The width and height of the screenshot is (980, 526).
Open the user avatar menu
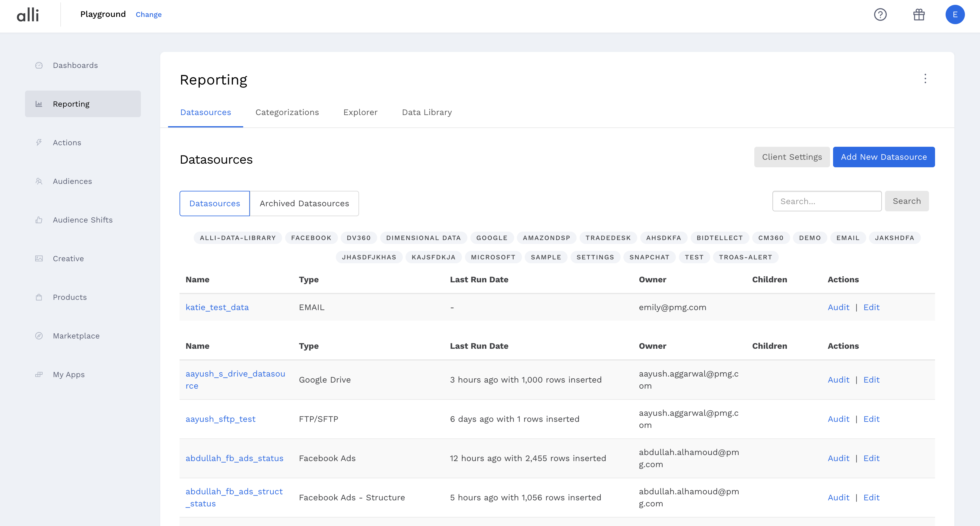click(955, 14)
